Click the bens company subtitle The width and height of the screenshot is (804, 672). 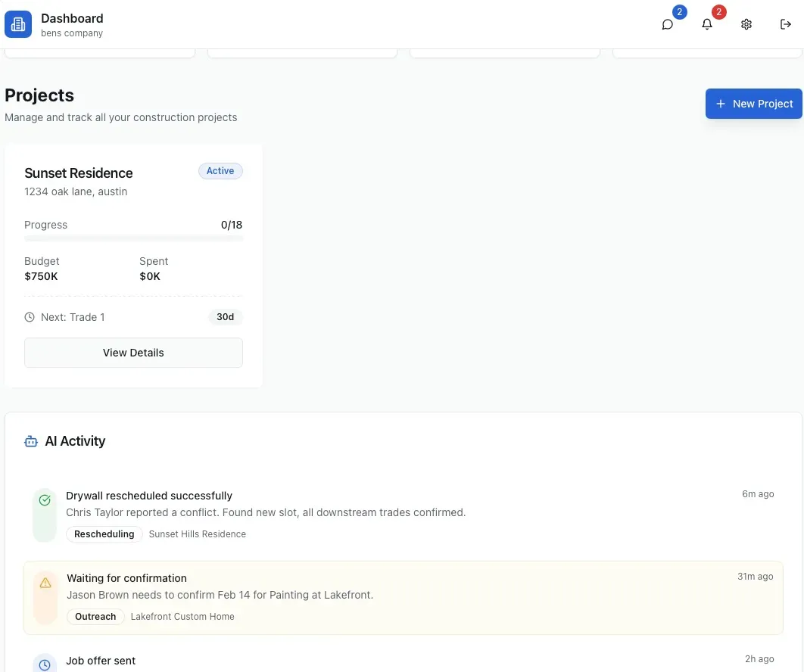point(72,33)
